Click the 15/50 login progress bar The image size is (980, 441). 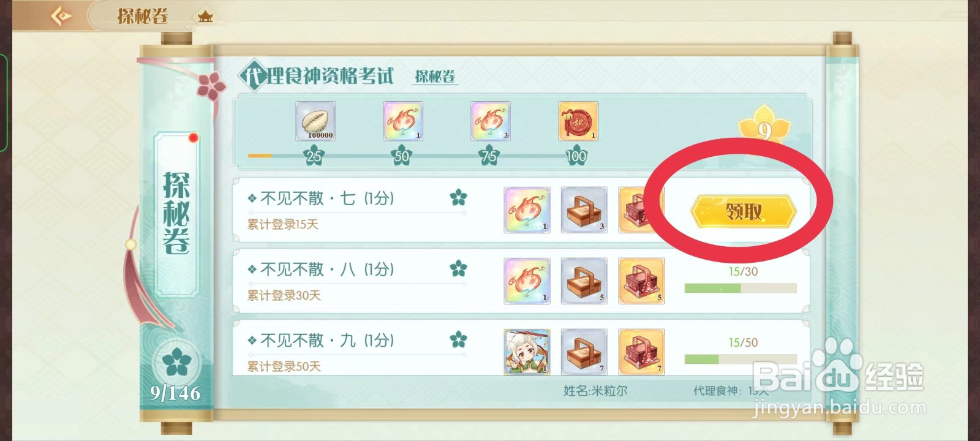click(x=741, y=359)
